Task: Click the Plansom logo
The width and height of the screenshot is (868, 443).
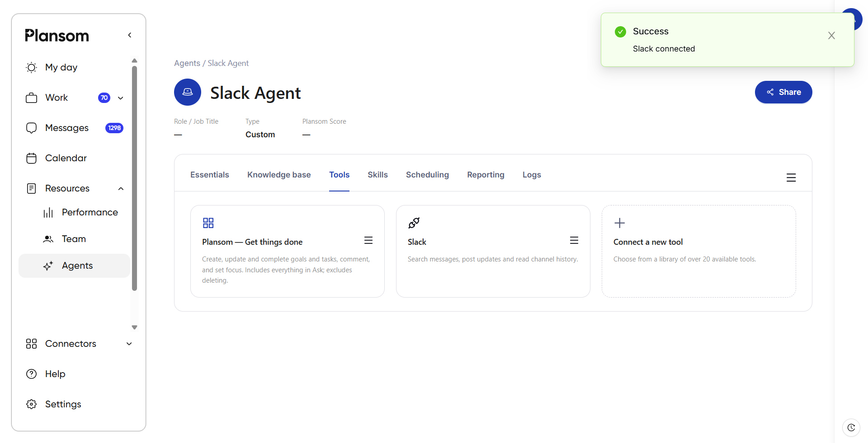Action: pyautogui.click(x=57, y=35)
